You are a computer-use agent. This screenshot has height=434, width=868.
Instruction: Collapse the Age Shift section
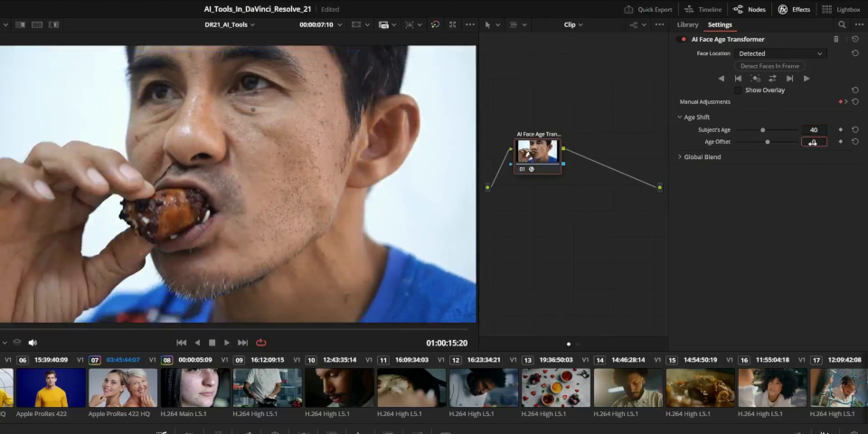click(x=680, y=118)
